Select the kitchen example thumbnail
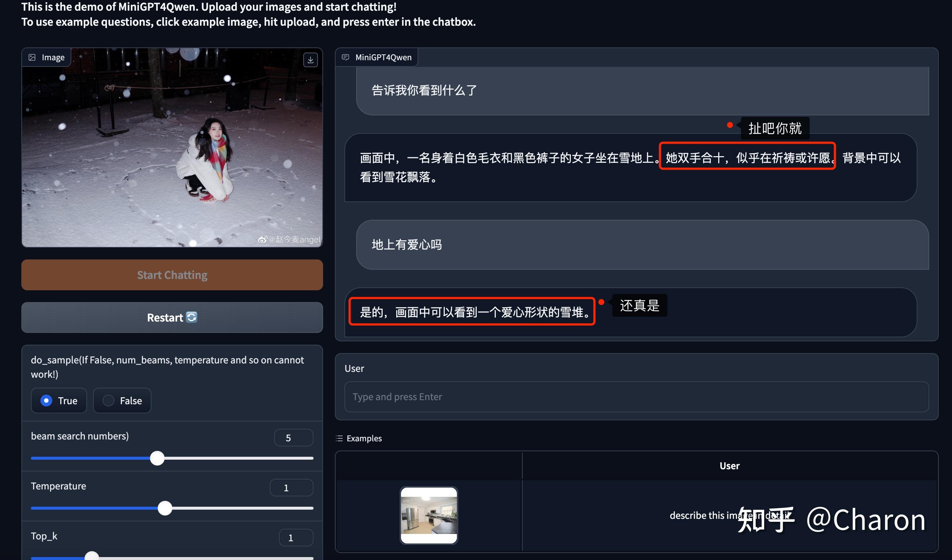Screen dimensions: 952x560 [429, 516]
